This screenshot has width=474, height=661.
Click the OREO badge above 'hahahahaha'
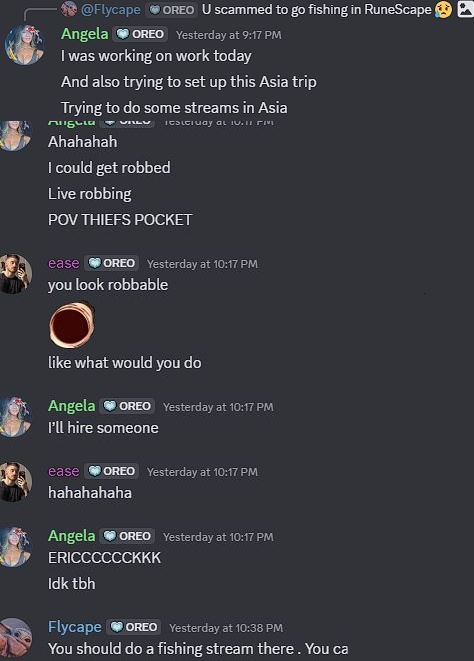[111, 471]
